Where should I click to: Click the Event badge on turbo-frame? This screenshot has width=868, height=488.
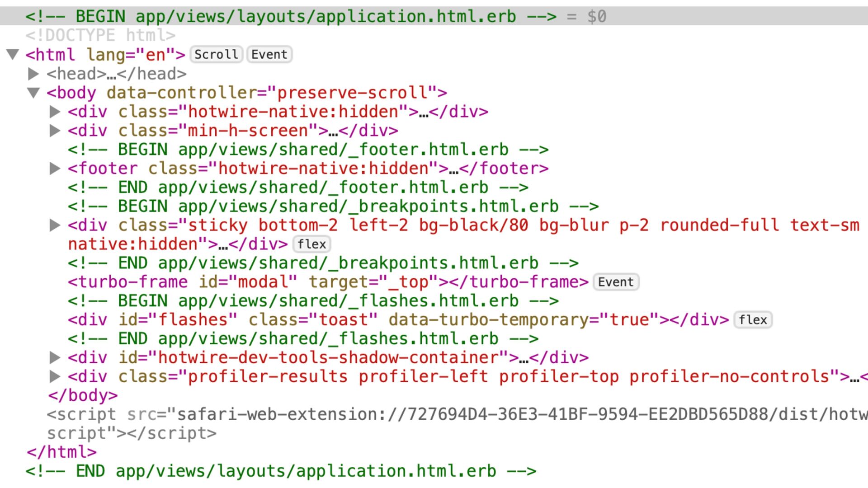coord(615,282)
